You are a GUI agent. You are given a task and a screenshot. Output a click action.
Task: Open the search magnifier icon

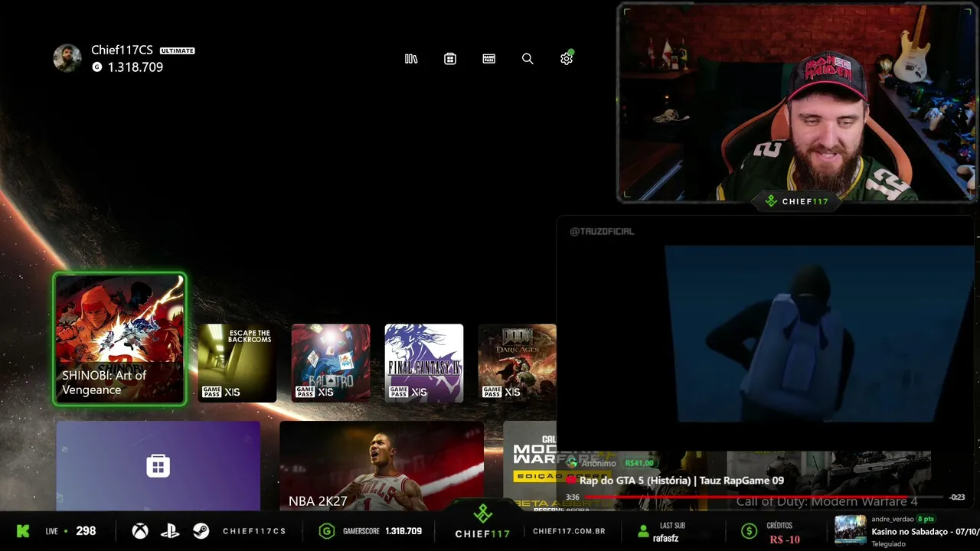[528, 59]
